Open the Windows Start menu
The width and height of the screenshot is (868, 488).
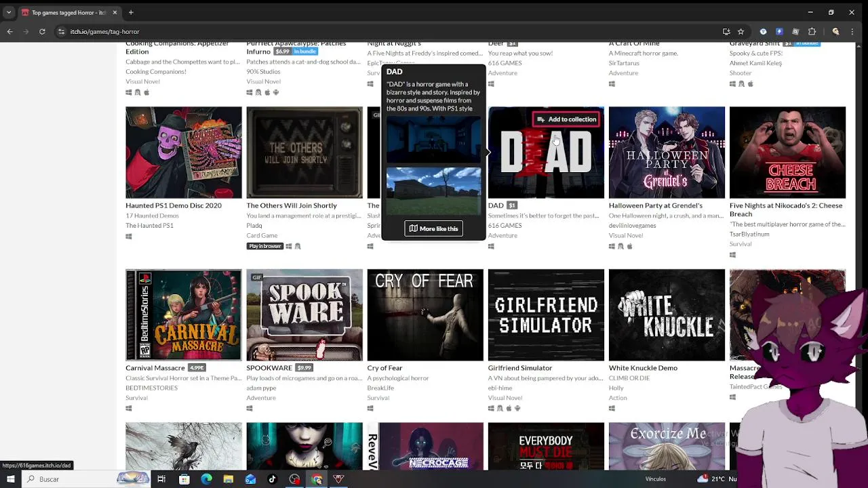[x=10, y=479]
